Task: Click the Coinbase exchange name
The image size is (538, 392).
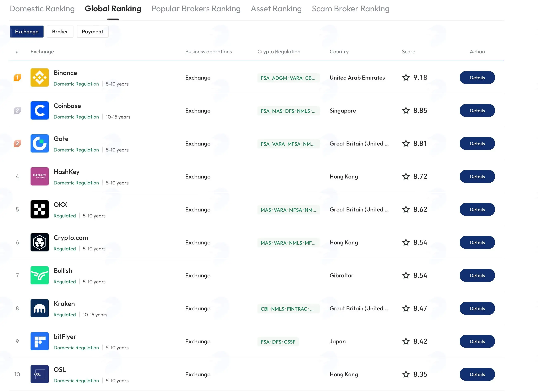Action: (67, 106)
